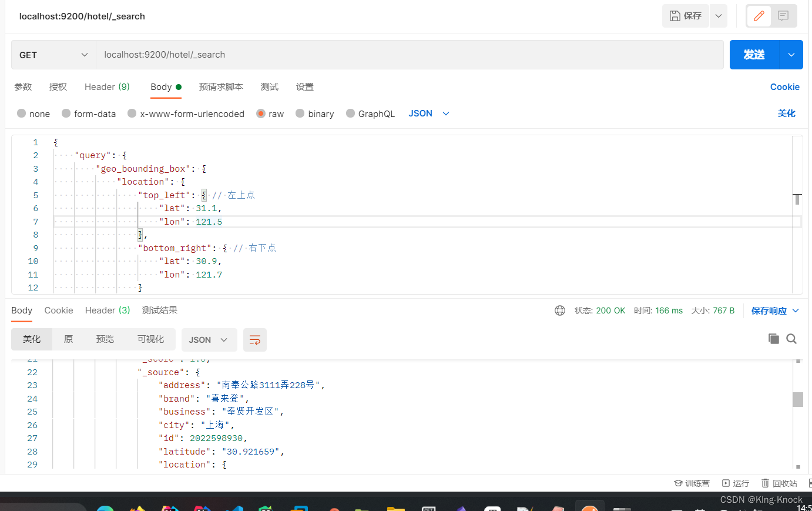Switch to edit mode with pencil icon

759,16
